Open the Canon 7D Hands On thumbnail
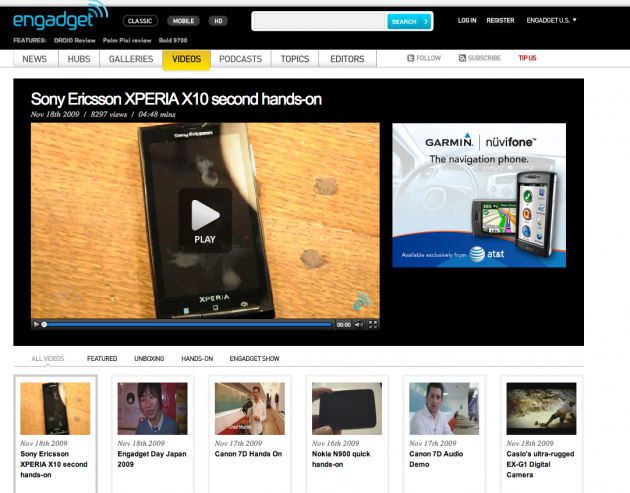This screenshot has width=630, height=493. [250, 409]
